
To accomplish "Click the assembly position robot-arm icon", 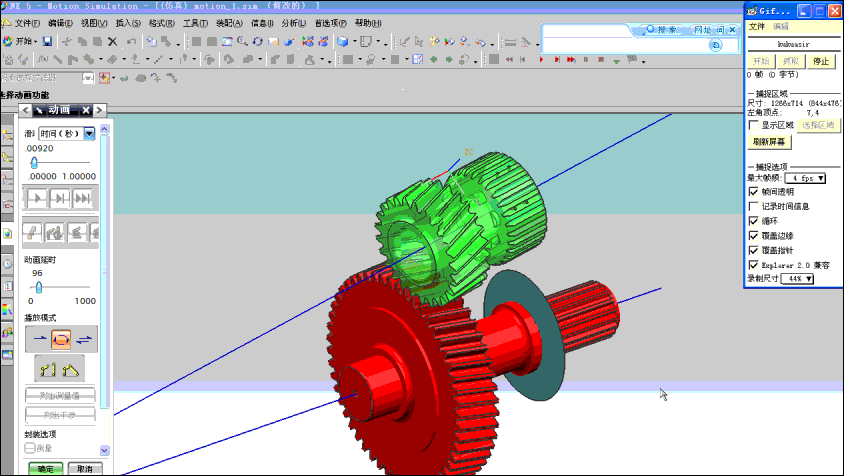I will coord(71,369).
